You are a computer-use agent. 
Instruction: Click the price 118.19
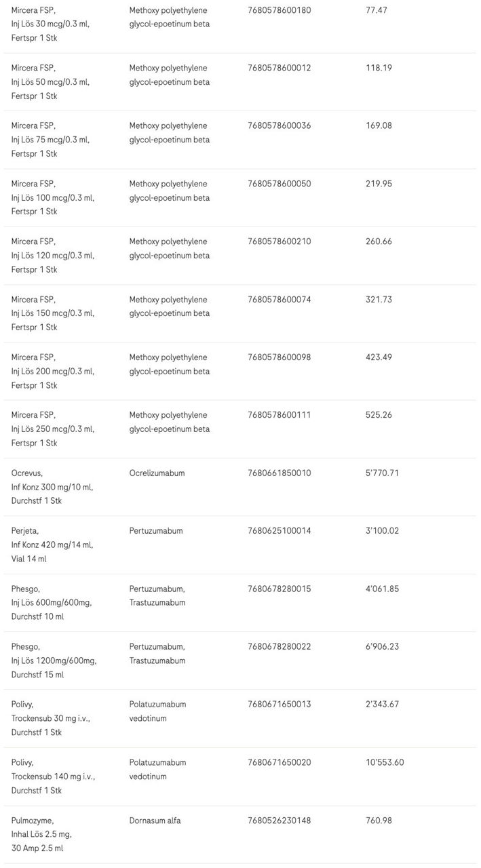(379, 68)
